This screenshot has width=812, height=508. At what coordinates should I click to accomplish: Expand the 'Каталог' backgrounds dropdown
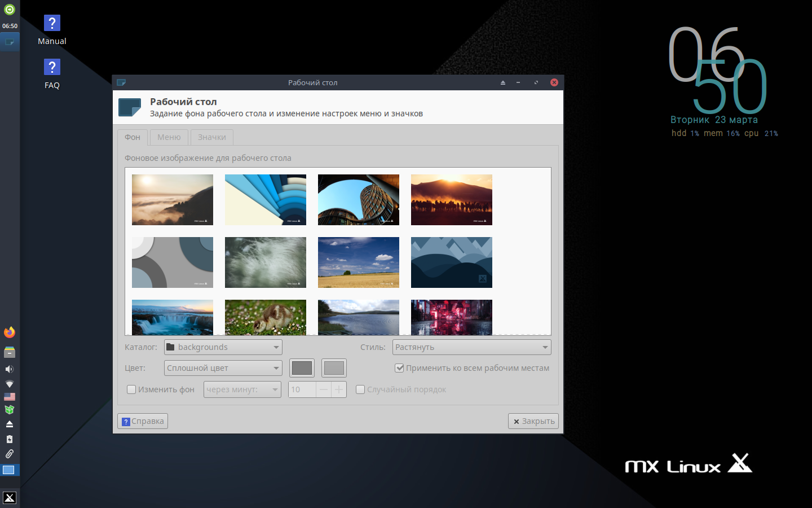click(223, 347)
